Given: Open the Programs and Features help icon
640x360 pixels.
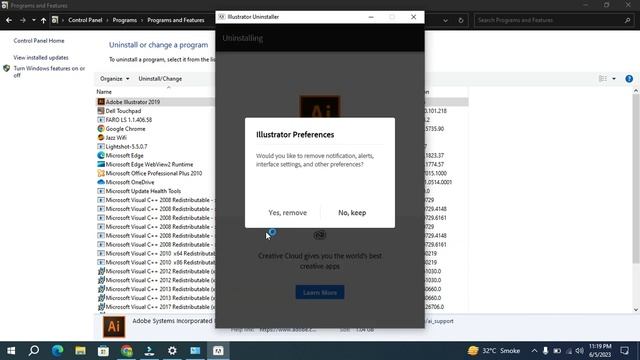Looking at the screenshot, I should point(629,79).
